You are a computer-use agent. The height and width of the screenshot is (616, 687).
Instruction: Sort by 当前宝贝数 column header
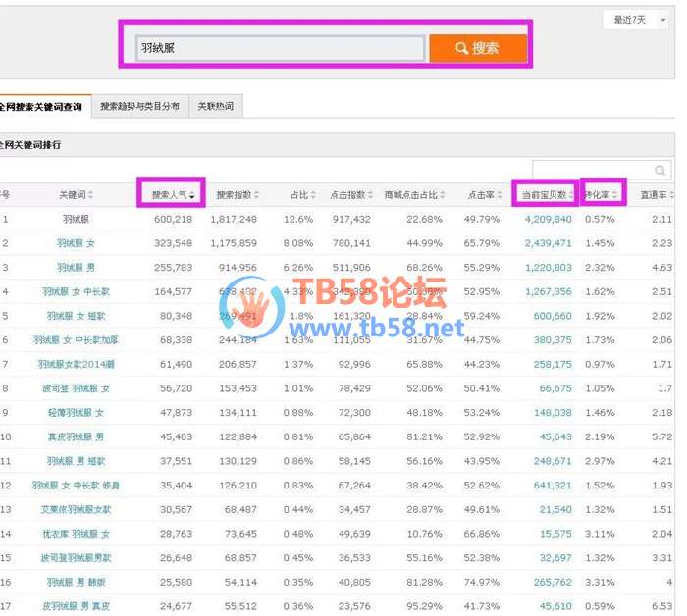point(544,195)
